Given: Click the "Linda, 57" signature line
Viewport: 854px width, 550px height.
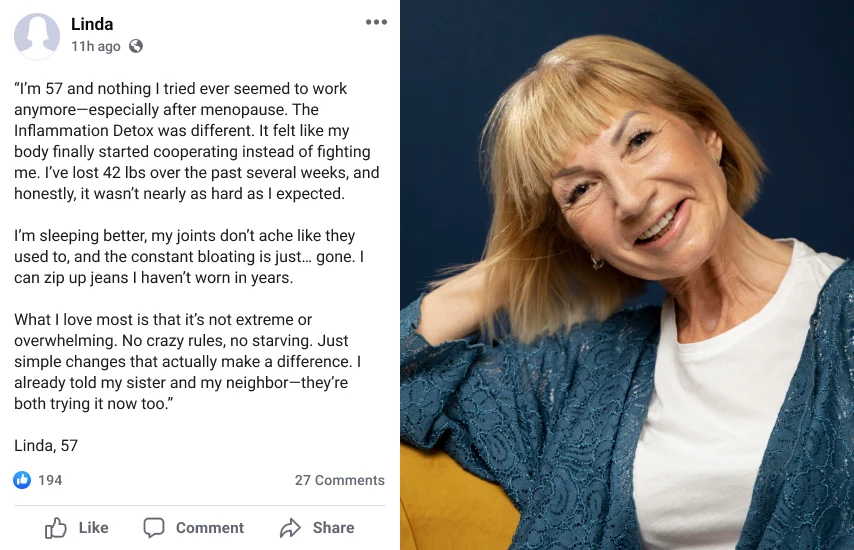Looking at the screenshot, I should click(46, 445).
